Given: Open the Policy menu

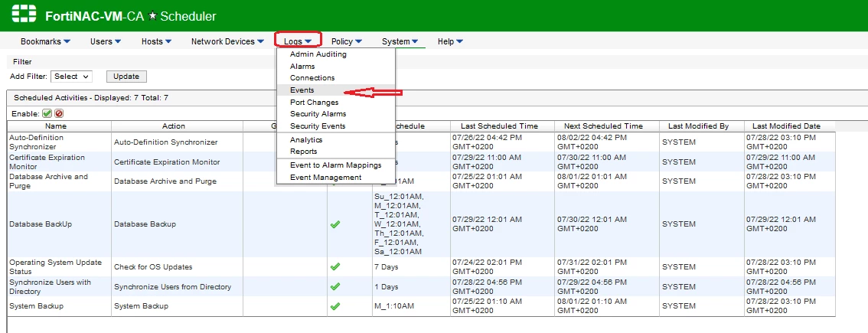Looking at the screenshot, I should [347, 41].
